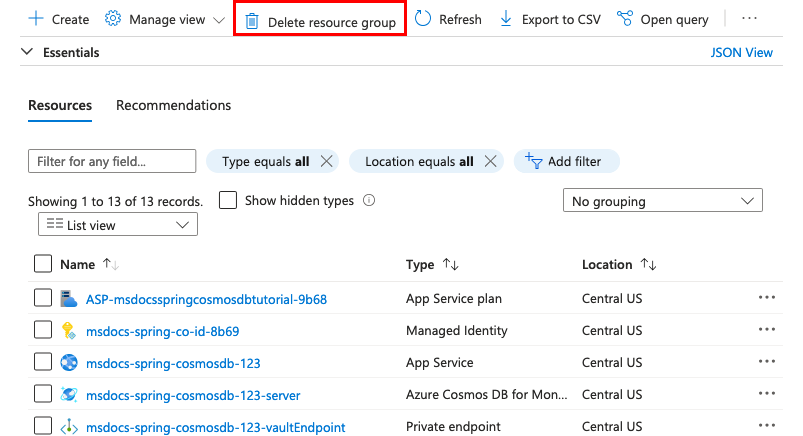Open msdocs-spring-cosmosdb-123-vaultEndpoint resource link
This screenshot has height=436, width=803.
(x=216, y=427)
